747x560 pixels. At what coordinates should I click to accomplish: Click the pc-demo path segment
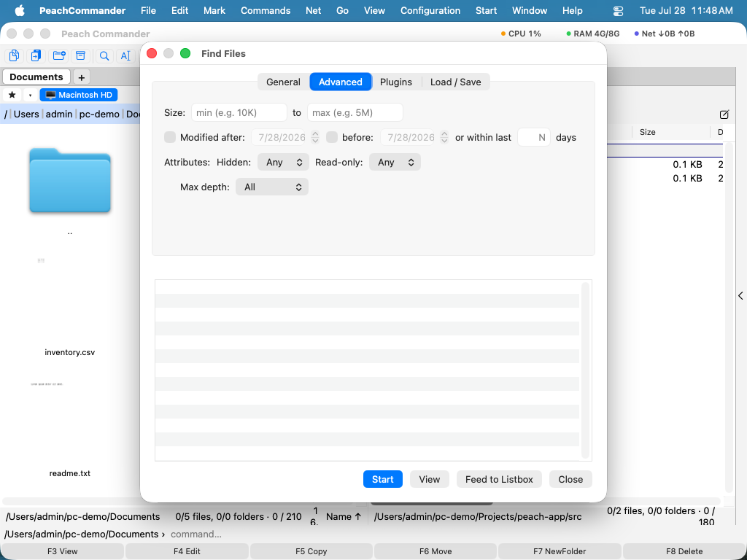point(99,114)
